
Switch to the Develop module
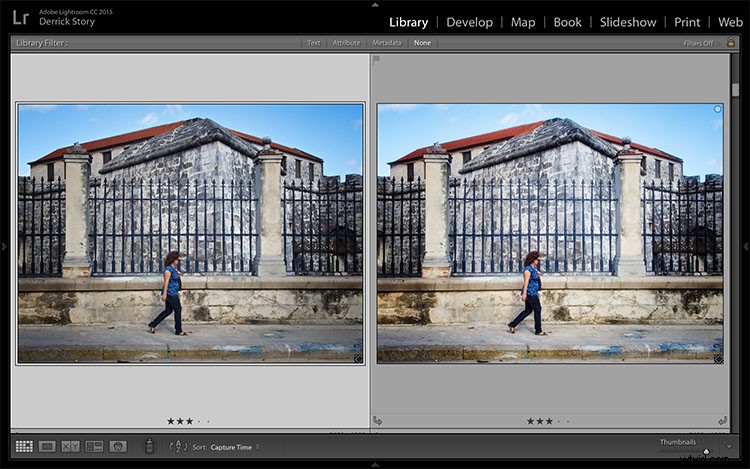469,22
